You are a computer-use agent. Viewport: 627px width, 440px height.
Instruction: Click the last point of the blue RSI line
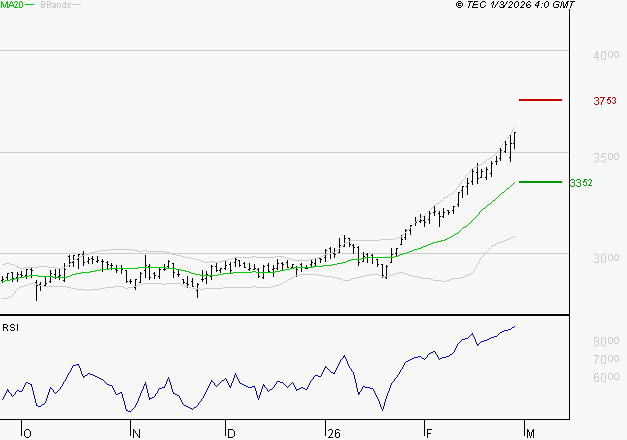pos(515,326)
